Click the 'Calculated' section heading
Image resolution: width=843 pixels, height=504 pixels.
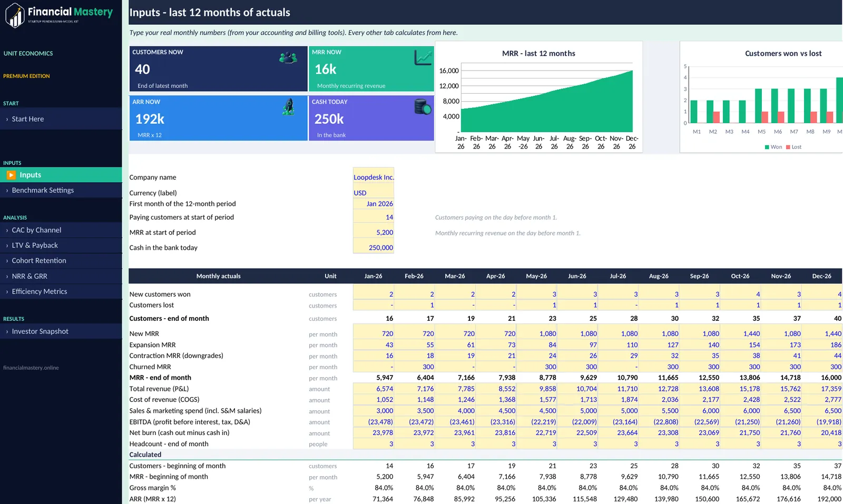[145, 454]
